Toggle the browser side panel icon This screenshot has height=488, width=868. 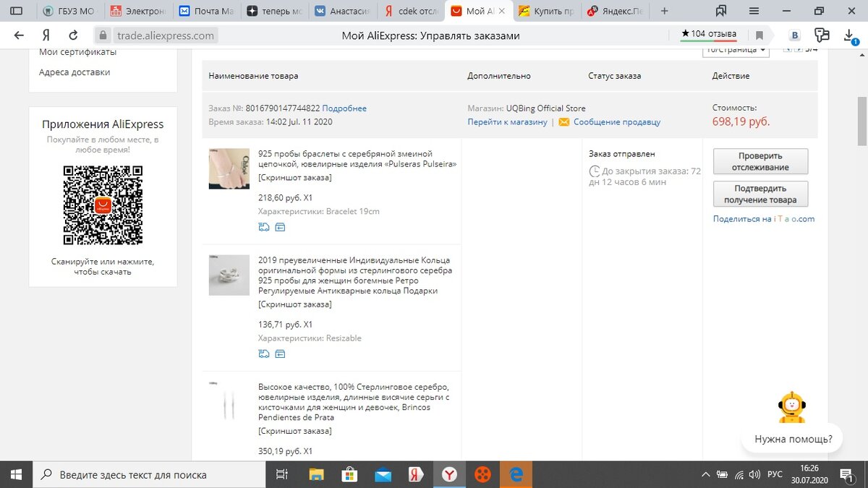(x=16, y=11)
